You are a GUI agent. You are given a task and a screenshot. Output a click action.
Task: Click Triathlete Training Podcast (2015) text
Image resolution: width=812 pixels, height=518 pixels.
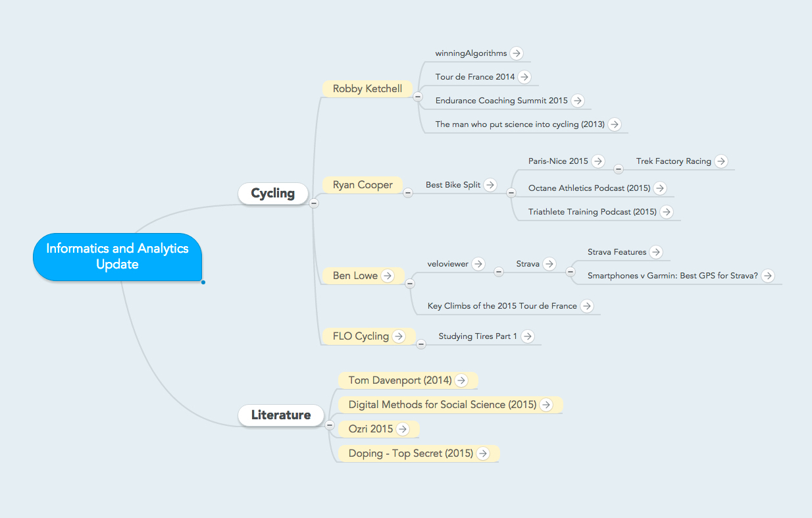(592, 212)
